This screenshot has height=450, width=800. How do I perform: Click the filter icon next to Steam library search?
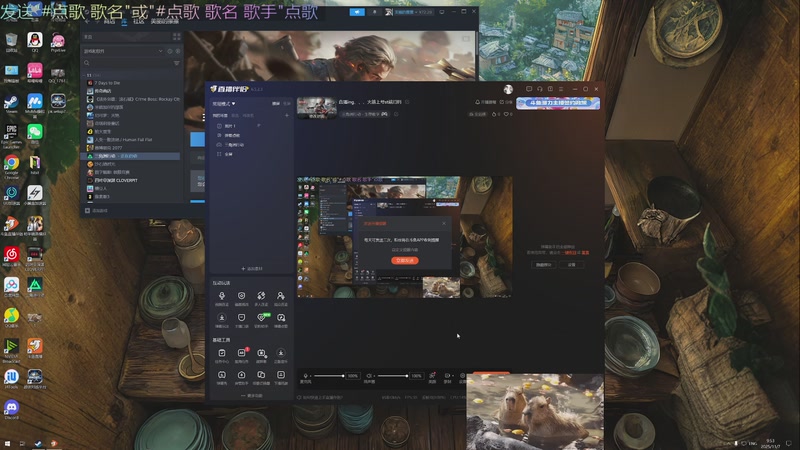point(177,63)
